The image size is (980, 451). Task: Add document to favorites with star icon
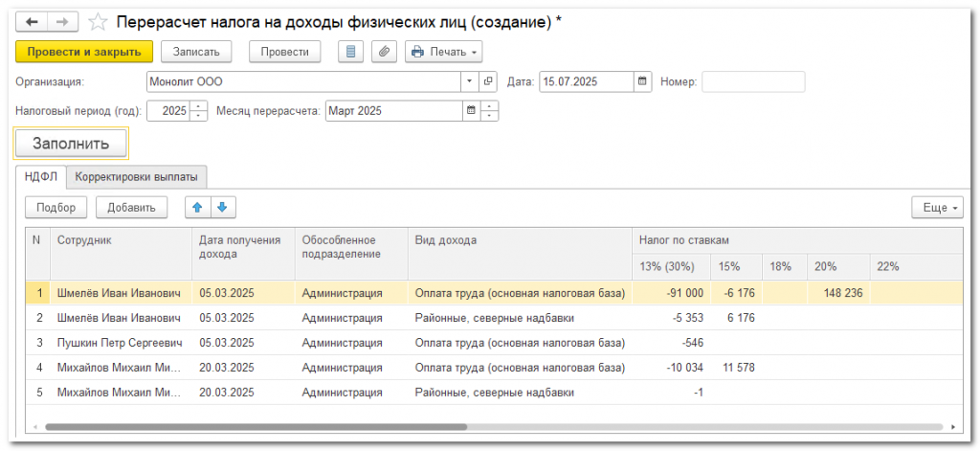click(x=98, y=23)
